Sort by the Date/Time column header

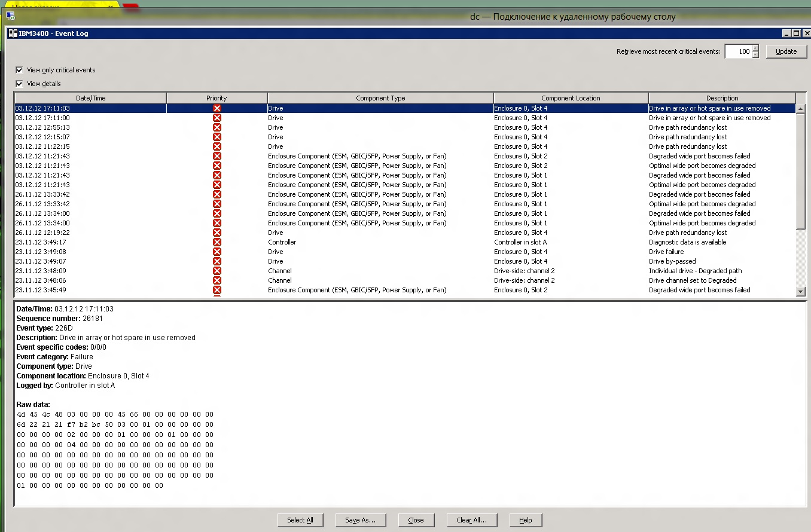click(x=90, y=98)
